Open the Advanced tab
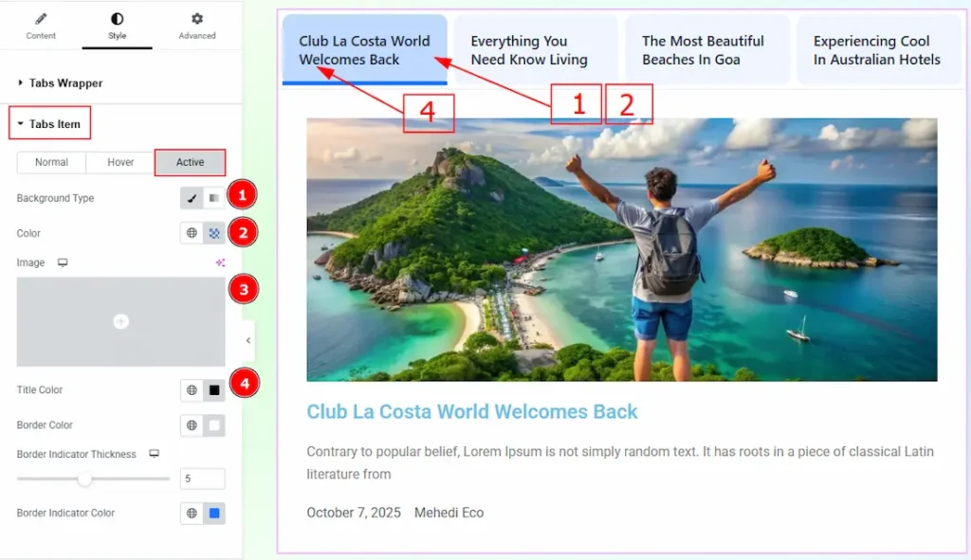The image size is (971, 560). pyautogui.click(x=197, y=26)
